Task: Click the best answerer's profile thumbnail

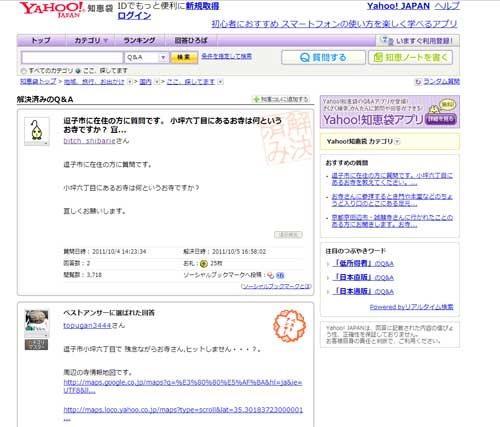Action: (37, 323)
